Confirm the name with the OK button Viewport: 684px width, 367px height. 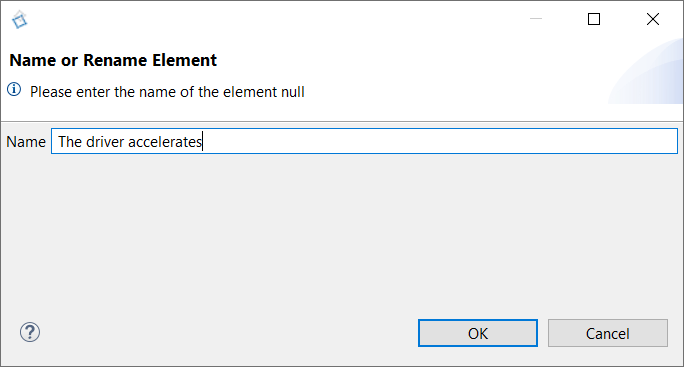(x=478, y=333)
